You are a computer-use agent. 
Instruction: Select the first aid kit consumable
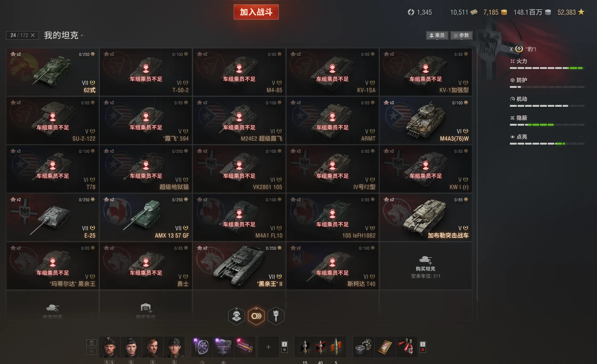(385, 347)
